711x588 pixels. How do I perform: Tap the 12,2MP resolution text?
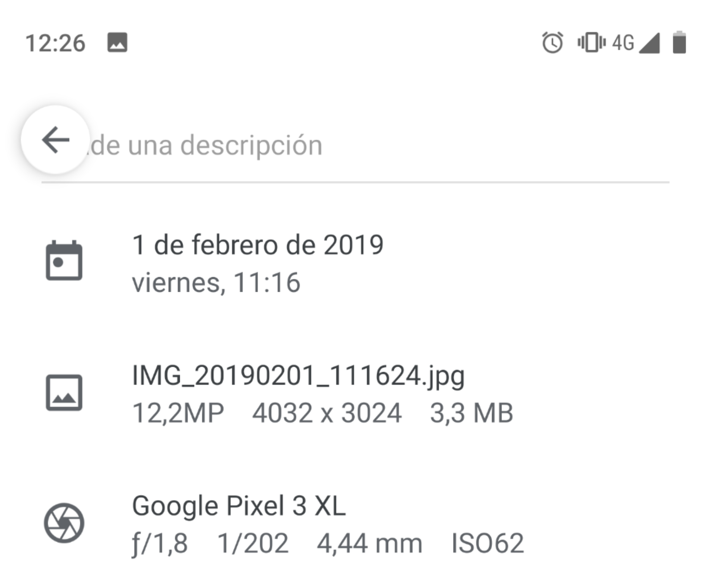(178, 413)
